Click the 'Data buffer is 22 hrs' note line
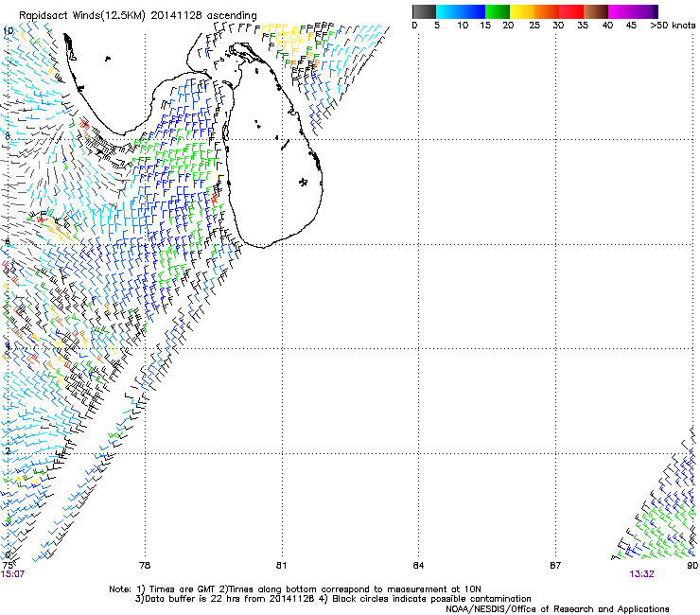700x615 pixels. [x=333, y=599]
